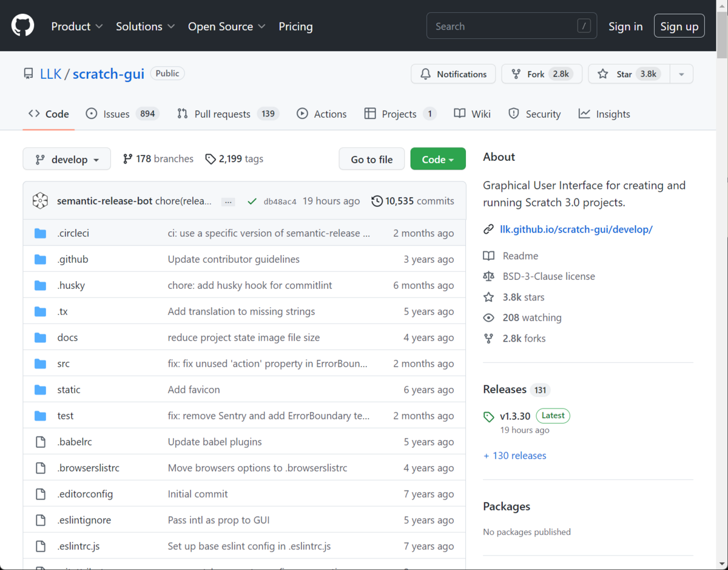Click the Fork icon button
This screenshot has height=570, width=728.
[x=516, y=74]
